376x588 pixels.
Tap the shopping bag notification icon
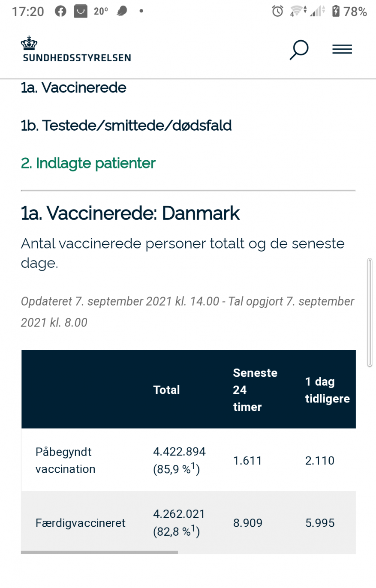[81, 12]
